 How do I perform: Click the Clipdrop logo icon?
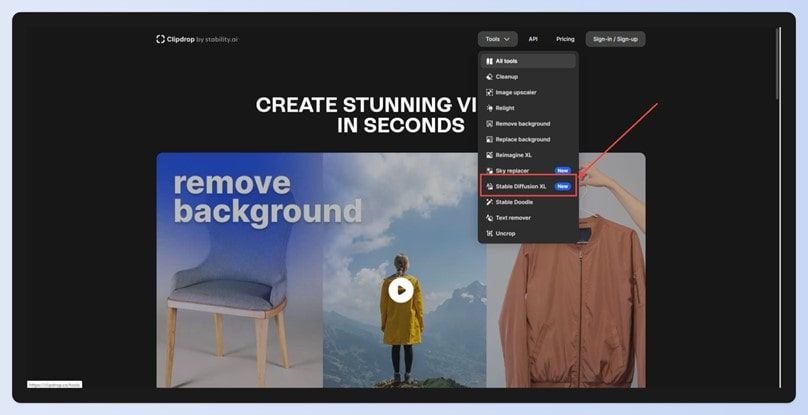point(160,39)
